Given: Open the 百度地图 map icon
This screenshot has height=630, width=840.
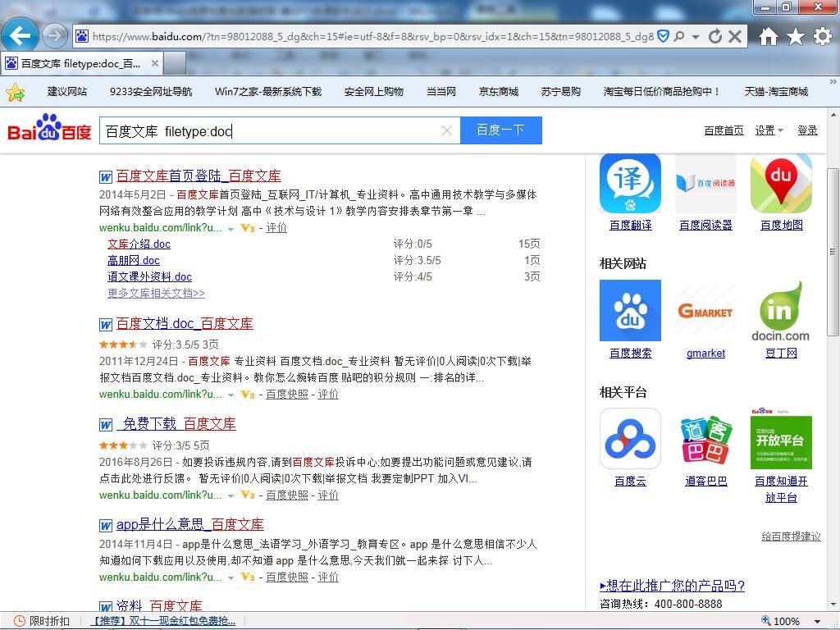Looking at the screenshot, I should pyautogui.click(x=781, y=183).
